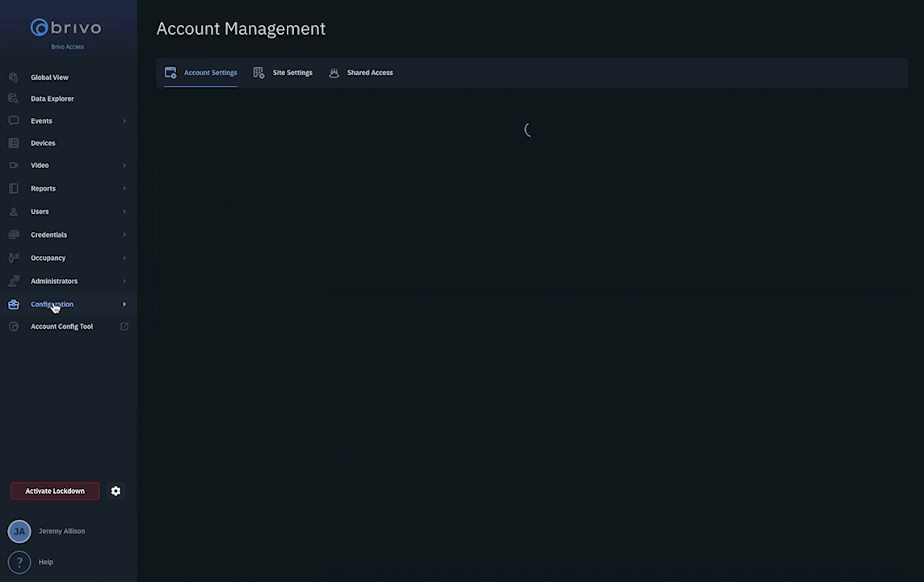The image size is (924, 582).
Task: Expand the Occupancy submenu arrow
Action: (x=124, y=258)
